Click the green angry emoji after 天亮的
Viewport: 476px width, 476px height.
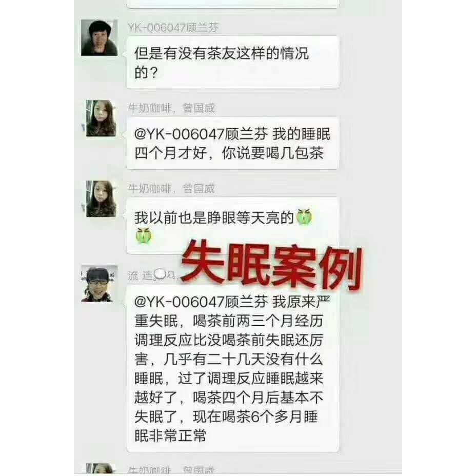304,217
